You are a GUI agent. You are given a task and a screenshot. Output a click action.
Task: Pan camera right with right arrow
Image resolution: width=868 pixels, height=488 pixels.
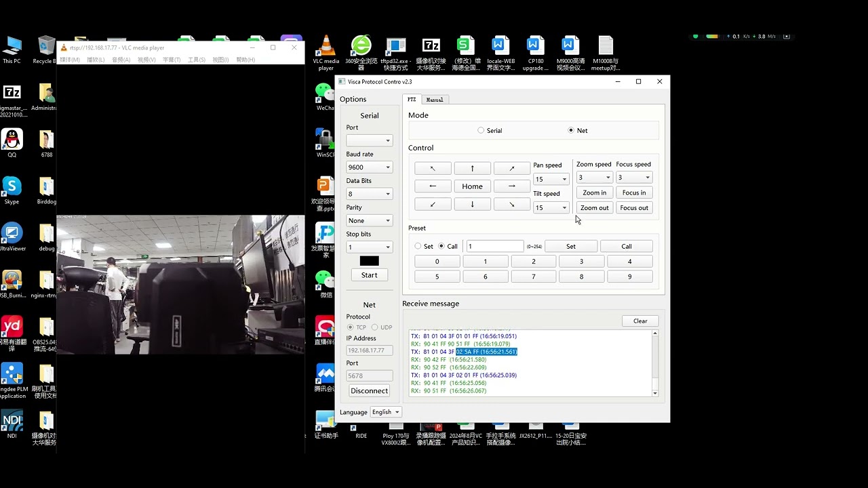(512, 186)
